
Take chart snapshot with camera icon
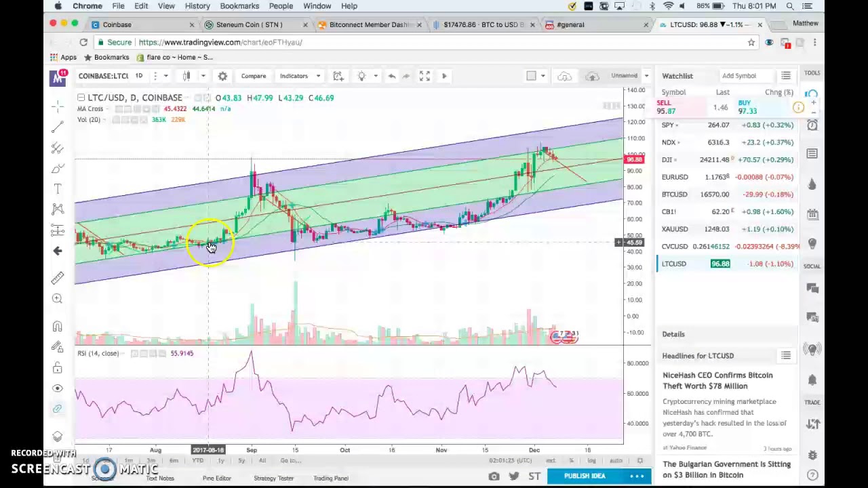click(x=494, y=476)
